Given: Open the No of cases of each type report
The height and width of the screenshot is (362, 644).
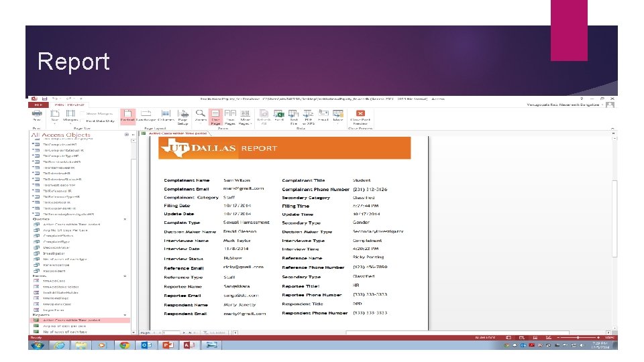Looking at the screenshot, I should (x=65, y=332).
